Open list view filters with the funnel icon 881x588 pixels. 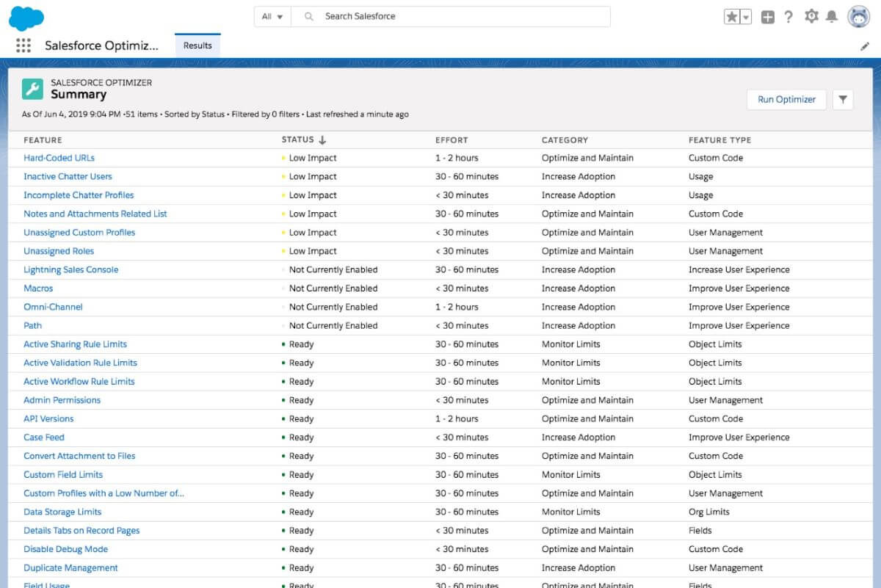pos(843,100)
